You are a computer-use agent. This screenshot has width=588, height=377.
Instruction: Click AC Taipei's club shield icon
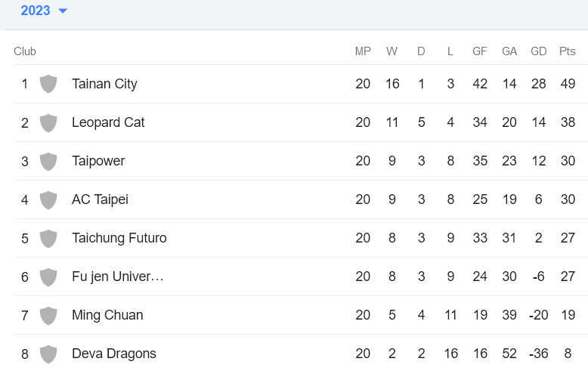[48, 199]
